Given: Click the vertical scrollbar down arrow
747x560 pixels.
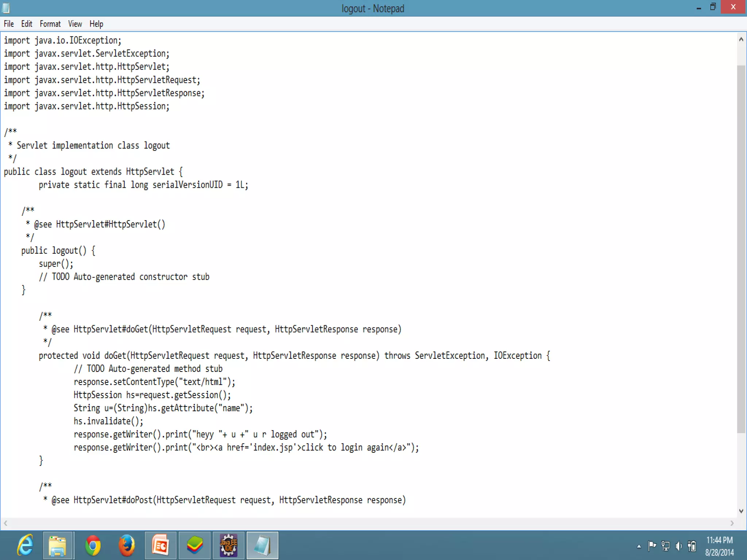Looking at the screenshot, I should [x=741, y=511].
